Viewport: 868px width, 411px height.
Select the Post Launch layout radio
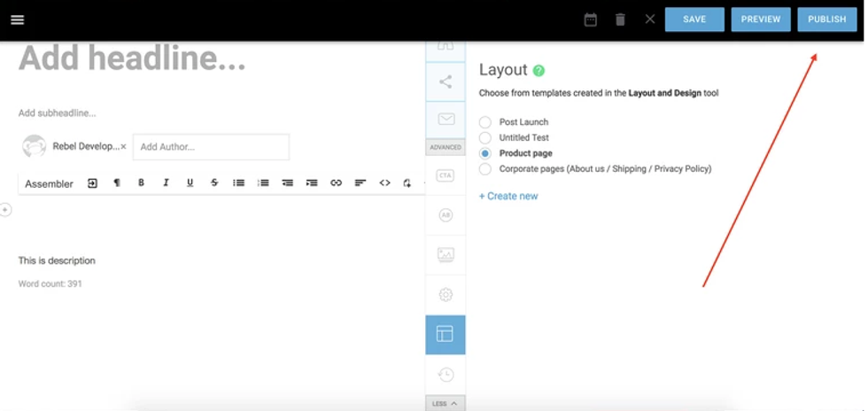[485, 122]
